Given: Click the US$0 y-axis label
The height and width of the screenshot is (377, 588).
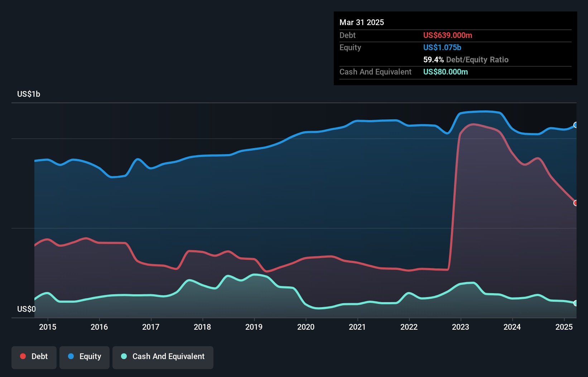Looking at the screenshot, I should point(26,309).
